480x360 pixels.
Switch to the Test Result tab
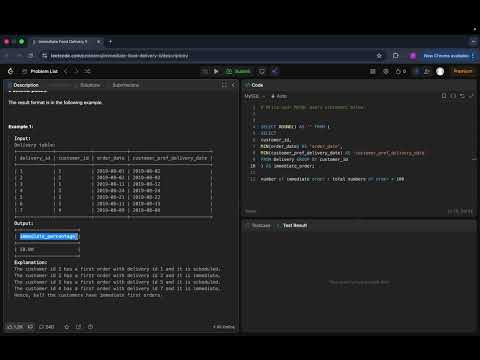pos(292,226)
